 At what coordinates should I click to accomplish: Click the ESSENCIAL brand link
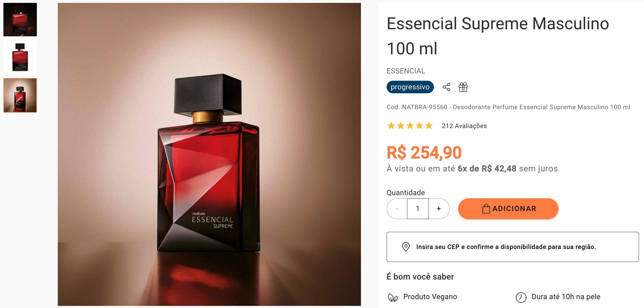tap(406, 71)
